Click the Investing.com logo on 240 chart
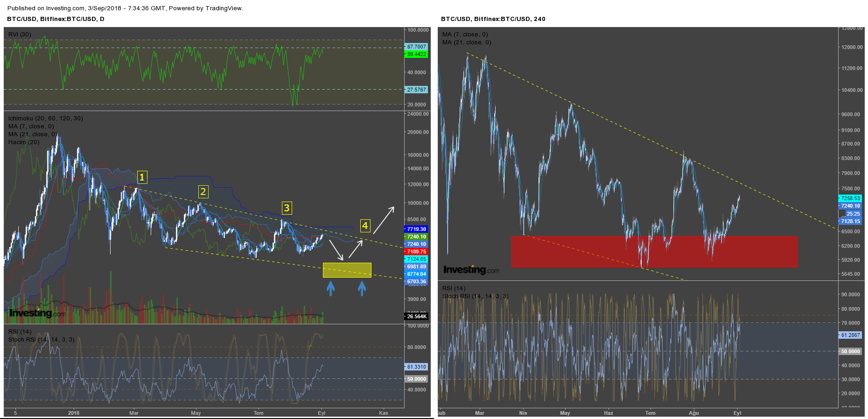This screenshot has width=868, height=419. coord(471,270)
